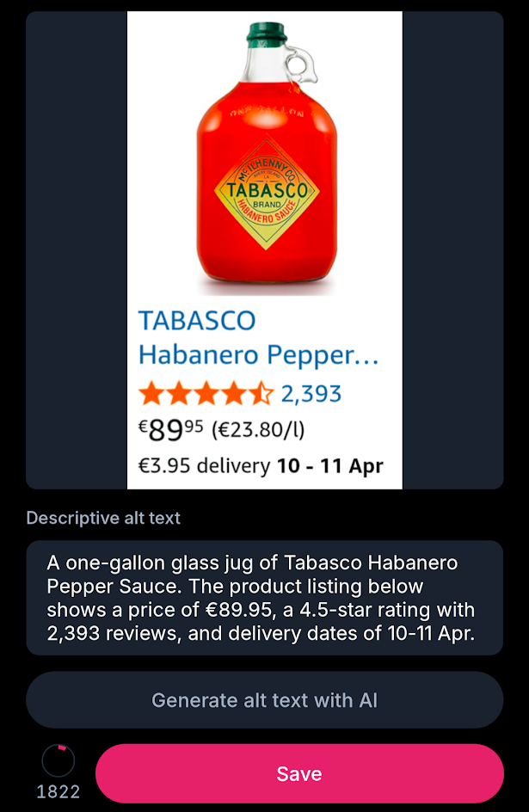Click the €3.95 delivery text

[x=204, y=466]
